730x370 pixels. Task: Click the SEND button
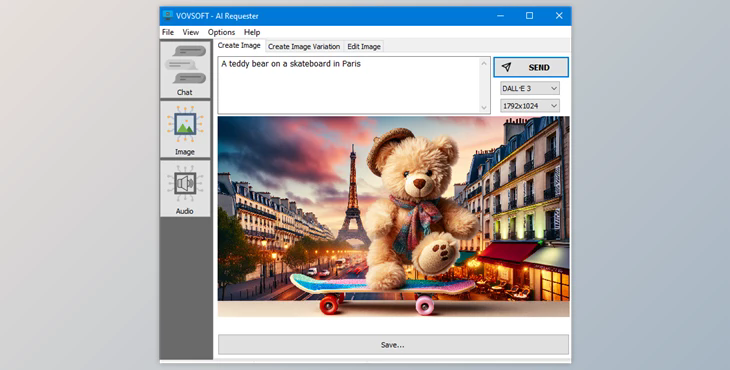[x=531, y=67]
